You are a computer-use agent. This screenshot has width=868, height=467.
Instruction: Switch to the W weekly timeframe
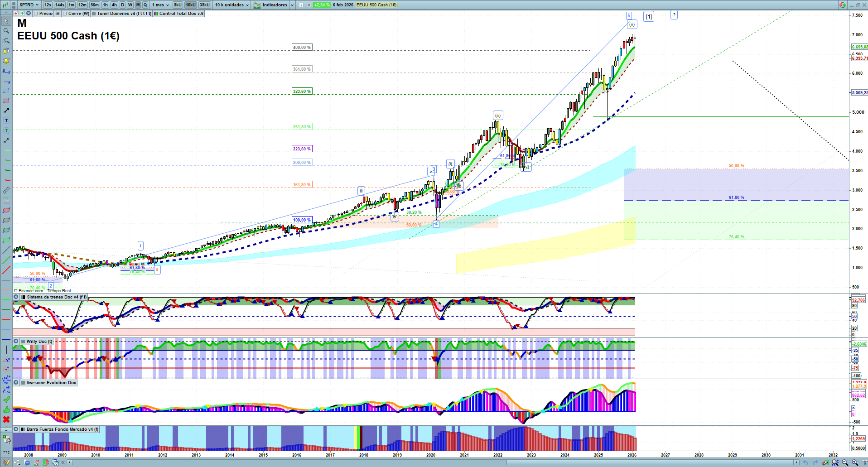(130, 5)
